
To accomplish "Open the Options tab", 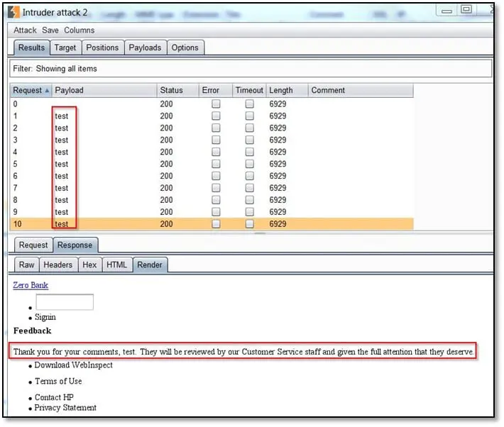I will pos(185,48).
